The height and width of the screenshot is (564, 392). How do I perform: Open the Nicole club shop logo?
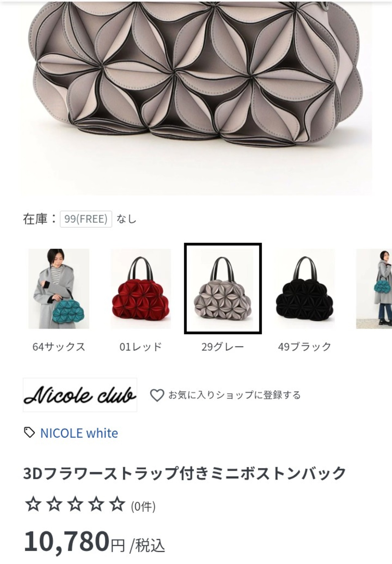80,395
